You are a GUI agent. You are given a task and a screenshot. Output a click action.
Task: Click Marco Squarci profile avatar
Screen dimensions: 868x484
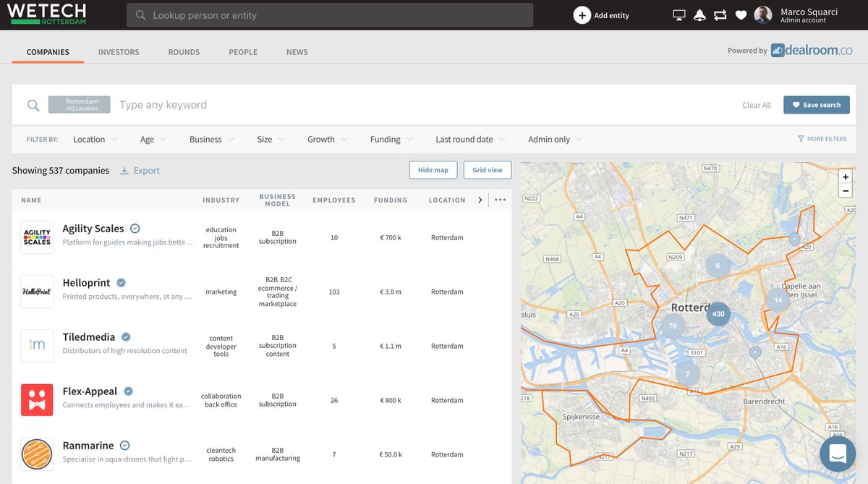pyautogui.click(x=763, y=15)
